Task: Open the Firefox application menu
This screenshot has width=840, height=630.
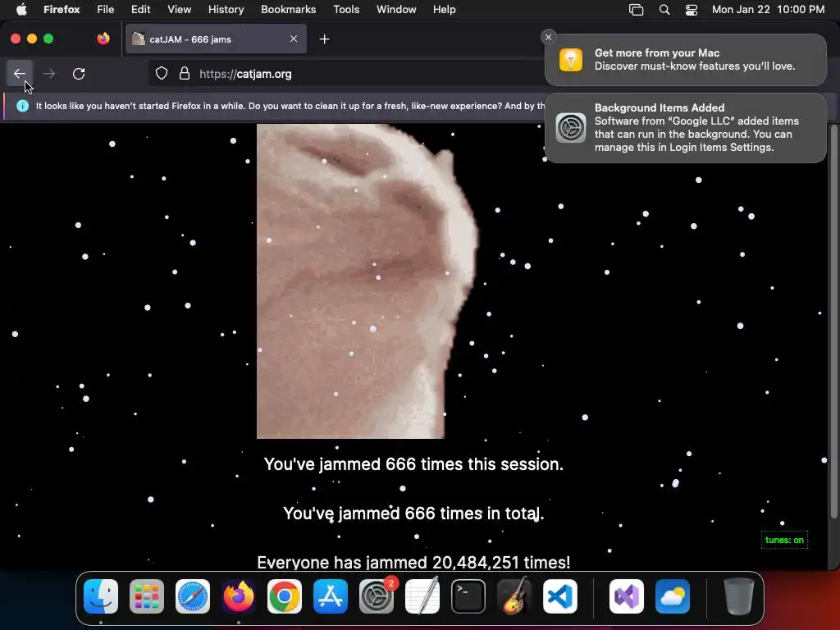Action: tap(62, 9)
